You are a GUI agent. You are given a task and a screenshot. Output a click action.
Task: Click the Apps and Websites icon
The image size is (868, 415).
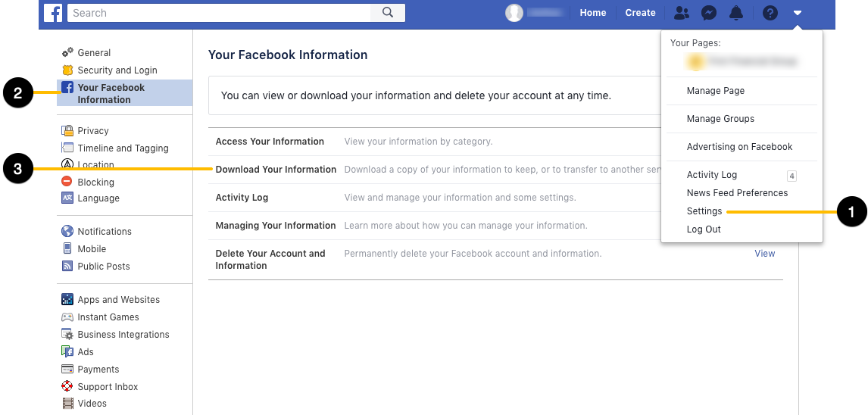[x=67, y=299]
